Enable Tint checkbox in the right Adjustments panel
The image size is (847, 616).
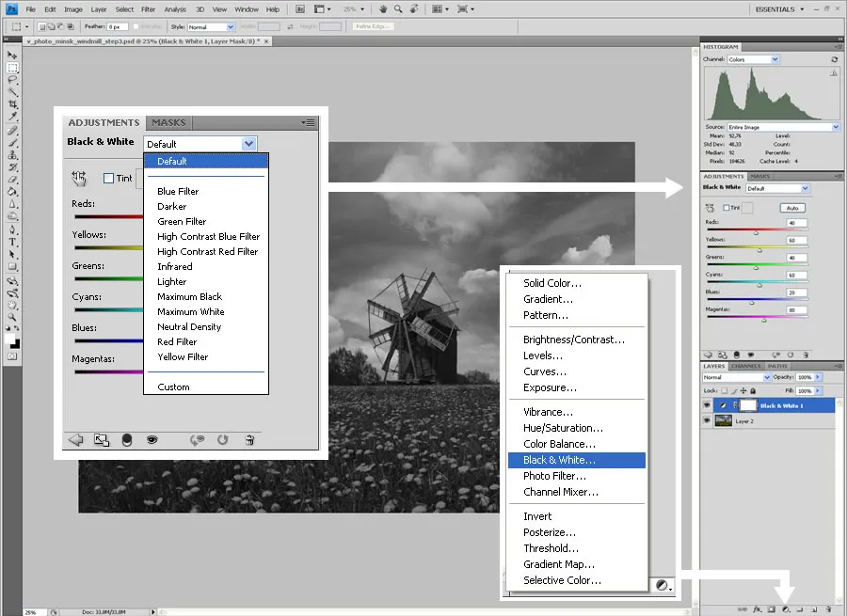727,208
